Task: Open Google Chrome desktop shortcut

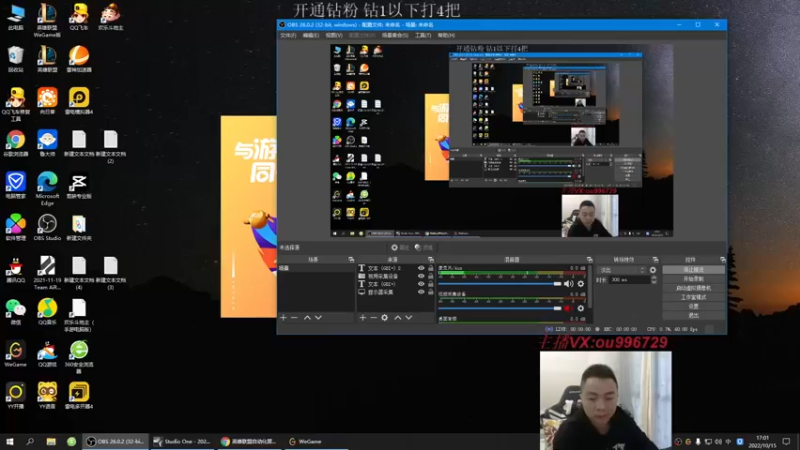Action: click(15, 143)
